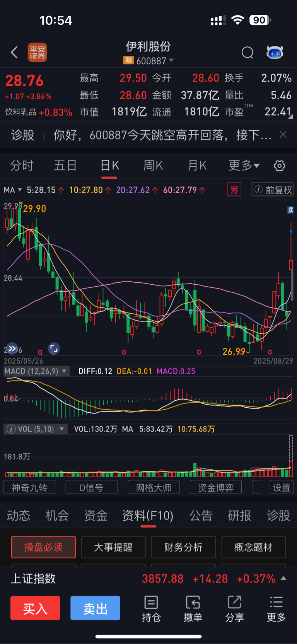Viewport: 297px width, 644px height.
Task: Select the 神奇九转 indicator button
Action: pos(29,487)
